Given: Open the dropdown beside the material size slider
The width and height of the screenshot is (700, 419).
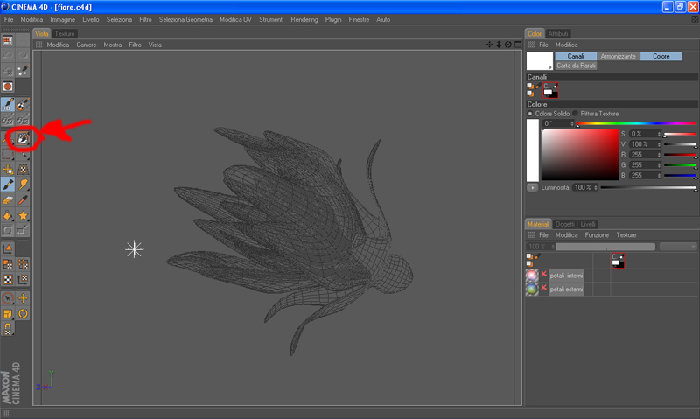Looking at the screenshot, I should point(678,246).
